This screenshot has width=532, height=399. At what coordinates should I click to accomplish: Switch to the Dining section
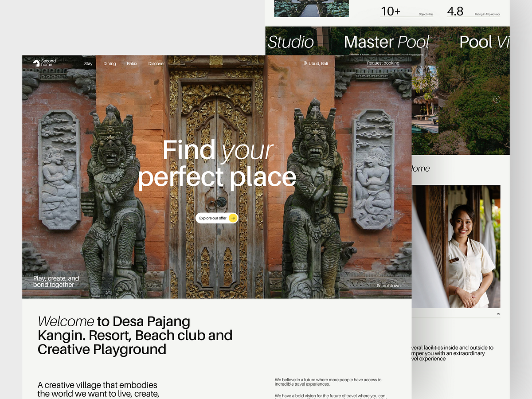[110, 63]
